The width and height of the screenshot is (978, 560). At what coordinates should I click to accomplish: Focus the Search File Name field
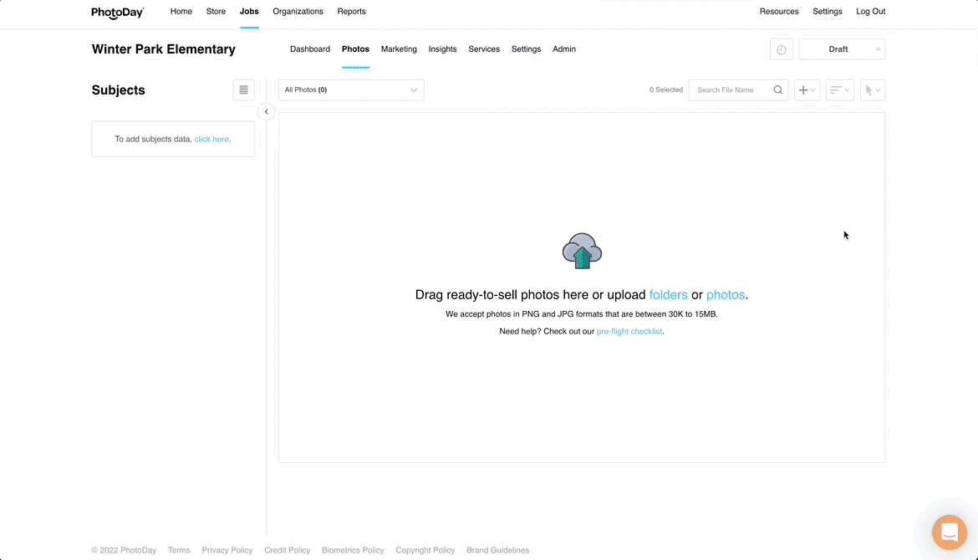pyautogui.click(x=731, y=90)
